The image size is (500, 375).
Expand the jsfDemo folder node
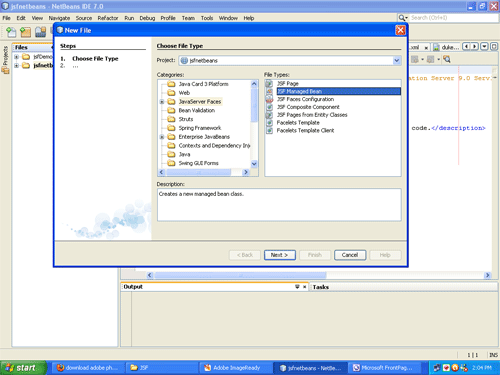point(16,57)
